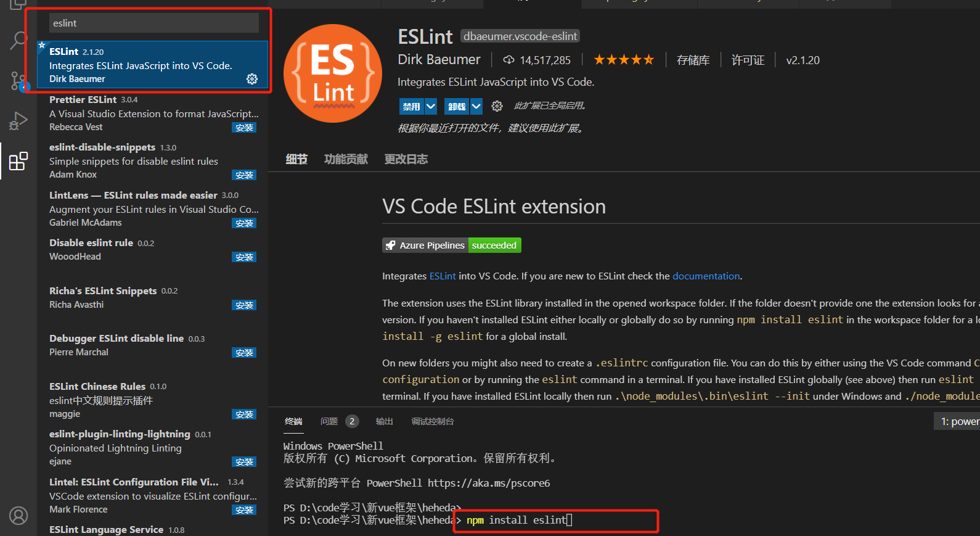This screenshot has height=536, width=980.
Task: Install the Prettier ESLint extension
Action: coord(244,128)
